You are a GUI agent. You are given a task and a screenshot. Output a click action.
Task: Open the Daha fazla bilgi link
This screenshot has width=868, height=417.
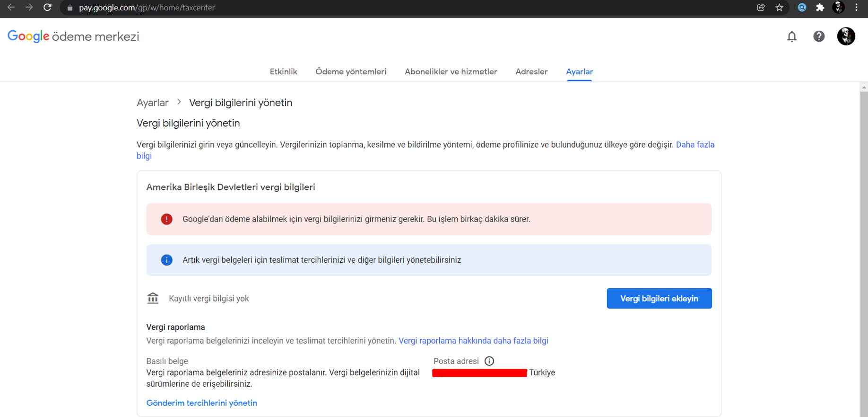point(695,145)
